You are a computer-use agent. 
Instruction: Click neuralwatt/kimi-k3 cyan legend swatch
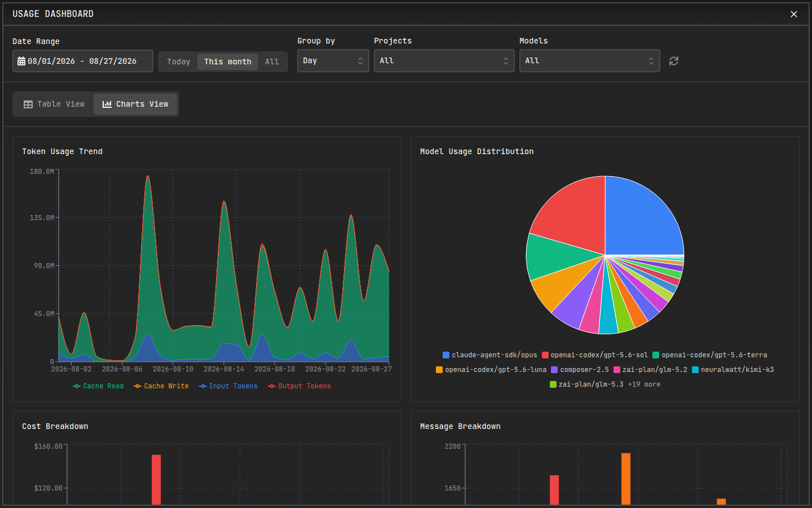pos(695,370)
